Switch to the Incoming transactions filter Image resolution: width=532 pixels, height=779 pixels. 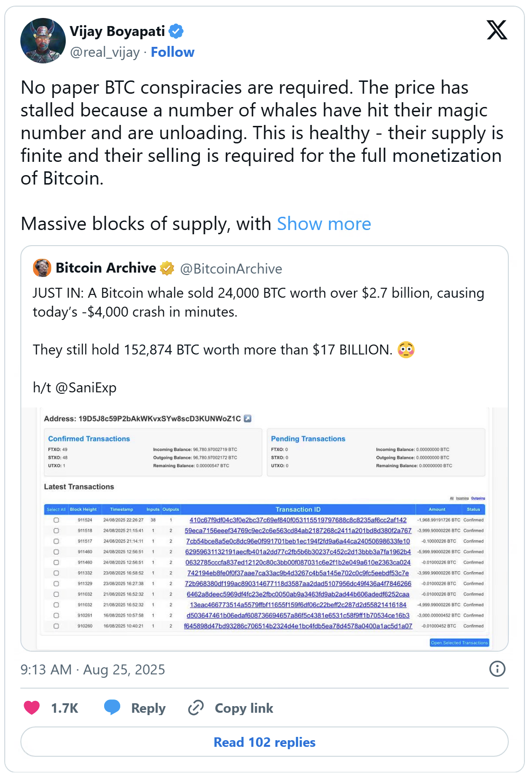coord(462,498)
